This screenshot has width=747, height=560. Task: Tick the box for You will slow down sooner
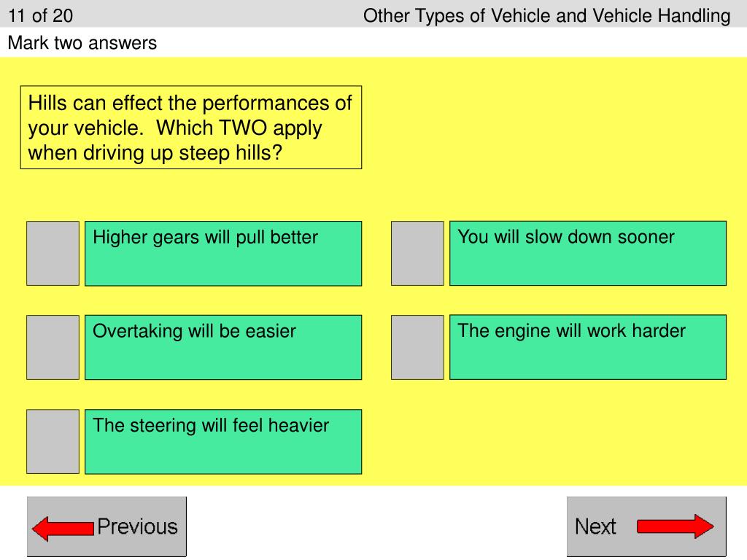[x=417, y=253]
